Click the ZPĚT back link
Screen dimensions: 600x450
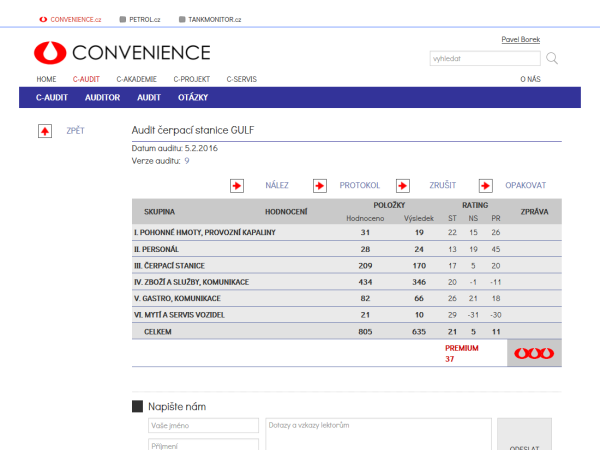click(75, 131)
